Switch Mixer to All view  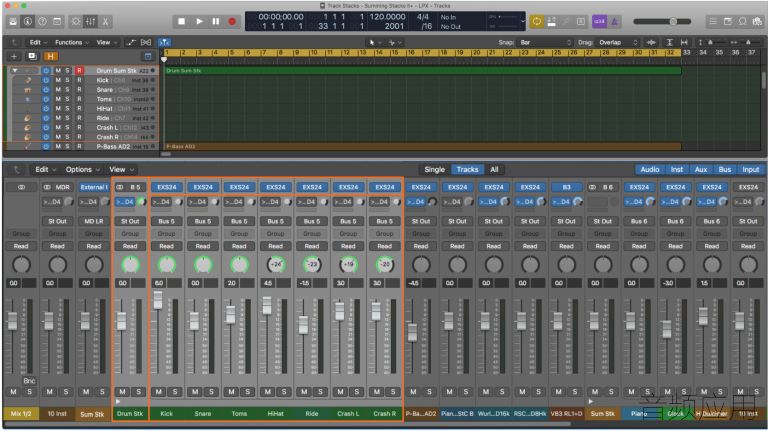(494, 169)
